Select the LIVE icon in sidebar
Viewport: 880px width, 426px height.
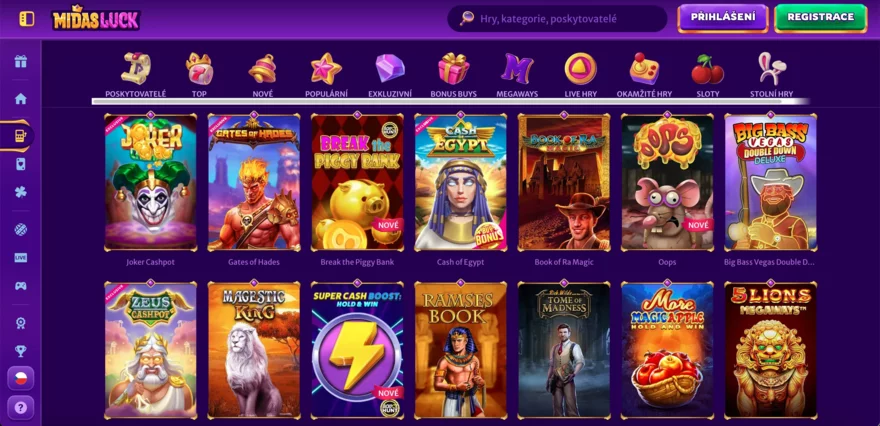(21, 258)
